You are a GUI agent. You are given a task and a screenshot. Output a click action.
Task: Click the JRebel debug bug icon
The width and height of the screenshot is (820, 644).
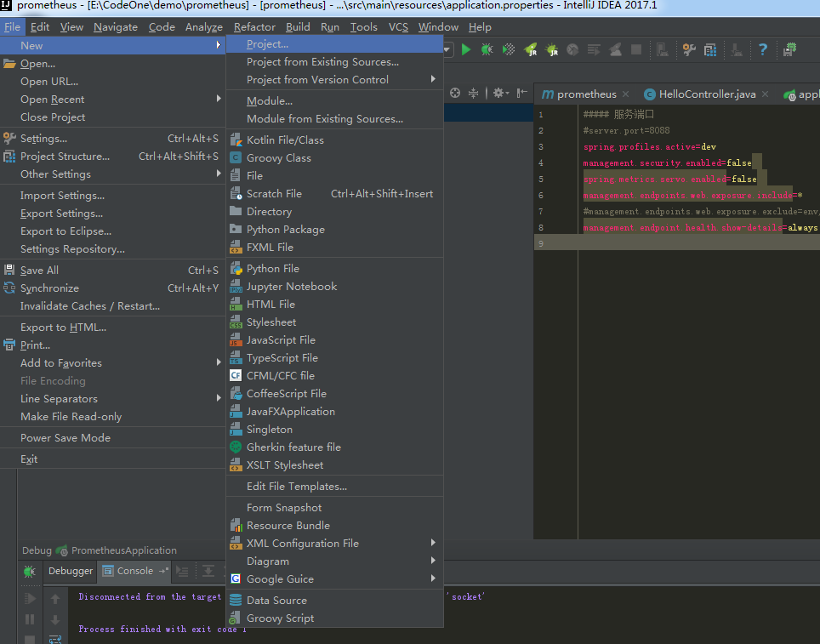click(x=552, y=49)
